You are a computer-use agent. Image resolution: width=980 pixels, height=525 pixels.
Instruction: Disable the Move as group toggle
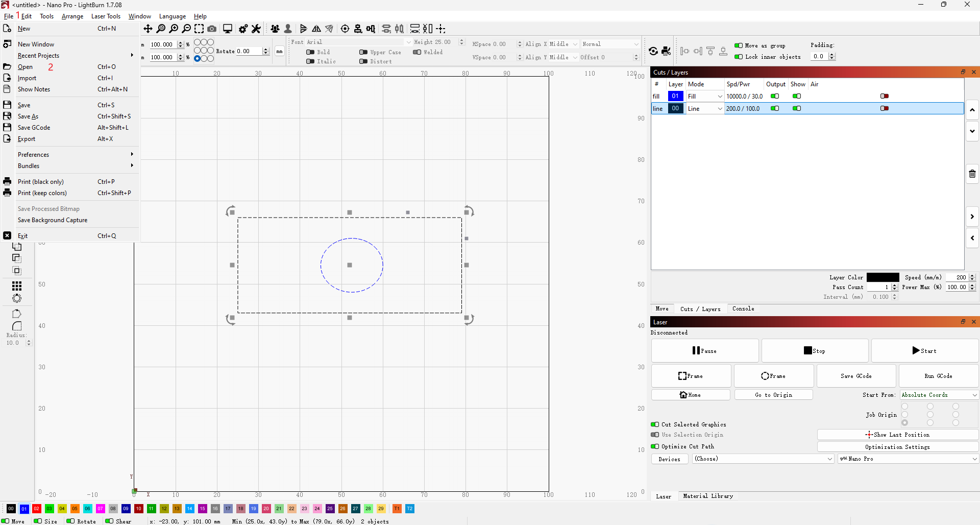click(738, 45)
